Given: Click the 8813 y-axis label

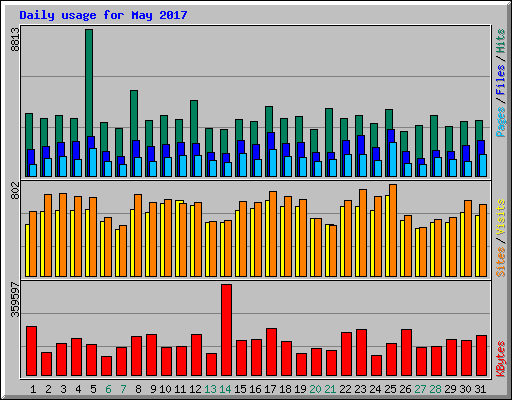Looking at the screenshot, I should click(x=15, y=40).
